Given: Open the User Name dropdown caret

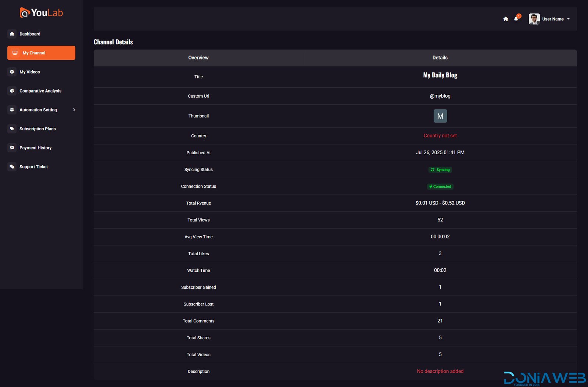Looking at the screenshot, I should pyautogui.click(x=568, y=19).
